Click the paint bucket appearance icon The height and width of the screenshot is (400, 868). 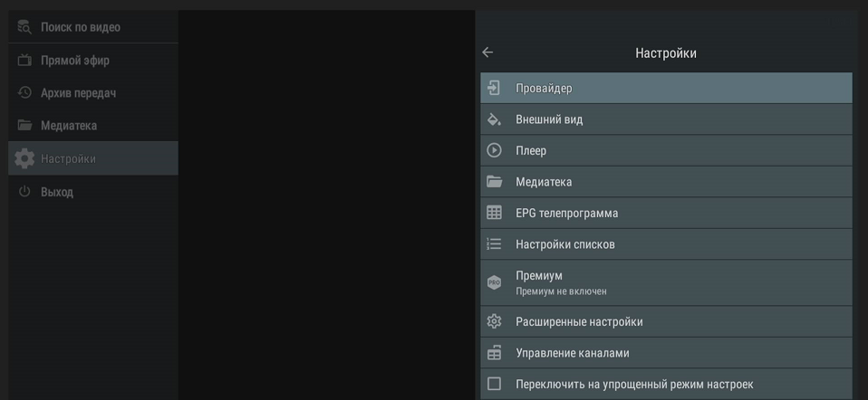click(494, 119)
